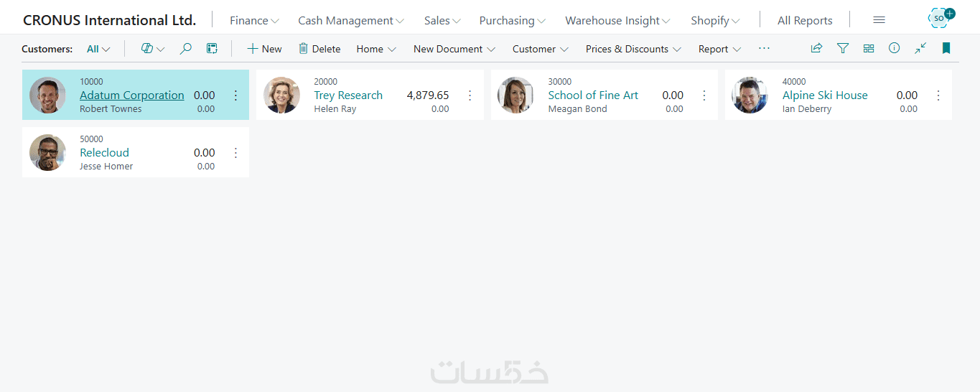Screen dimensions: 980x392
Task: Expand the Prices & Discounts dropdown
Action: 633,49
